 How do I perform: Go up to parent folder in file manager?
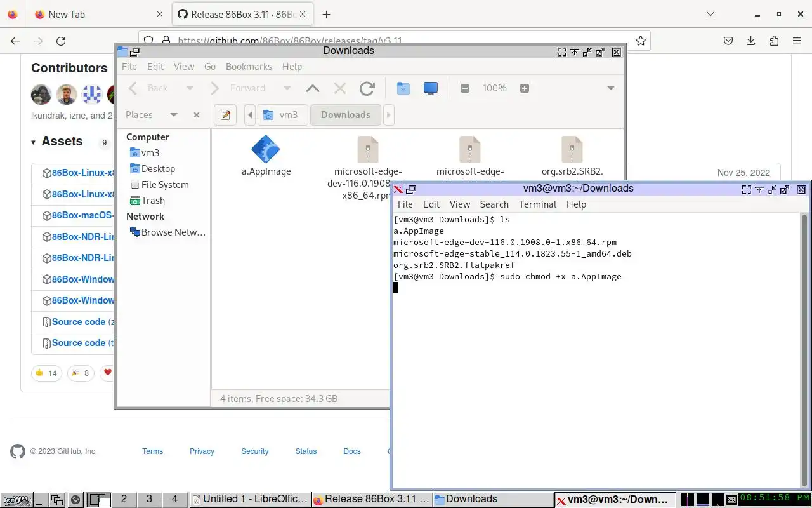click(x=312, y=88)
